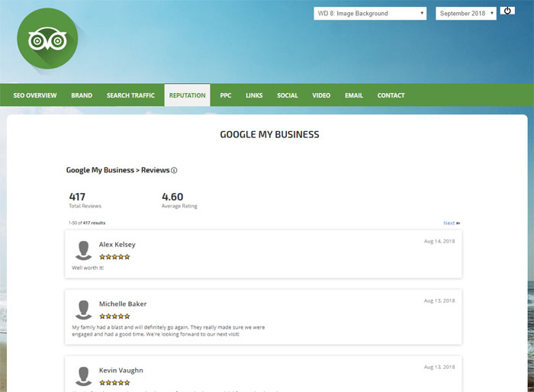Click the power logout icon
Viewport: 534px width, 392px height.
click(x=508, y=11)
